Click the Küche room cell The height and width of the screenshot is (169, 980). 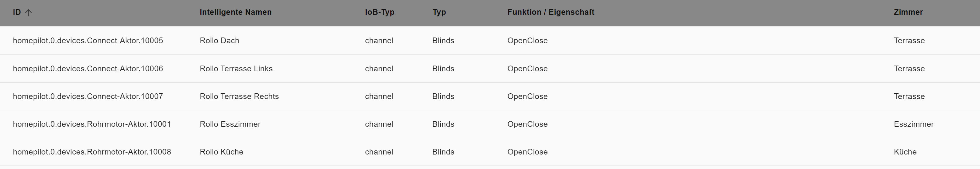coord(905,152)
